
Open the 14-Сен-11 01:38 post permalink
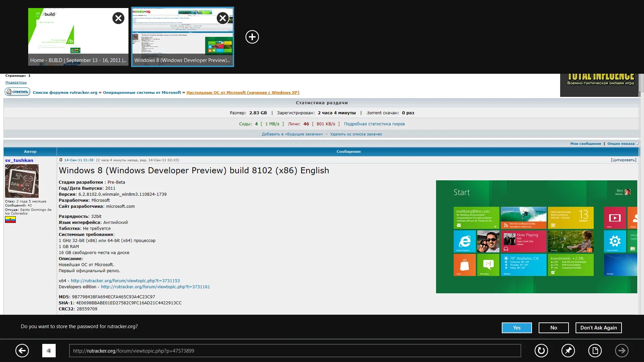[79, 160]
